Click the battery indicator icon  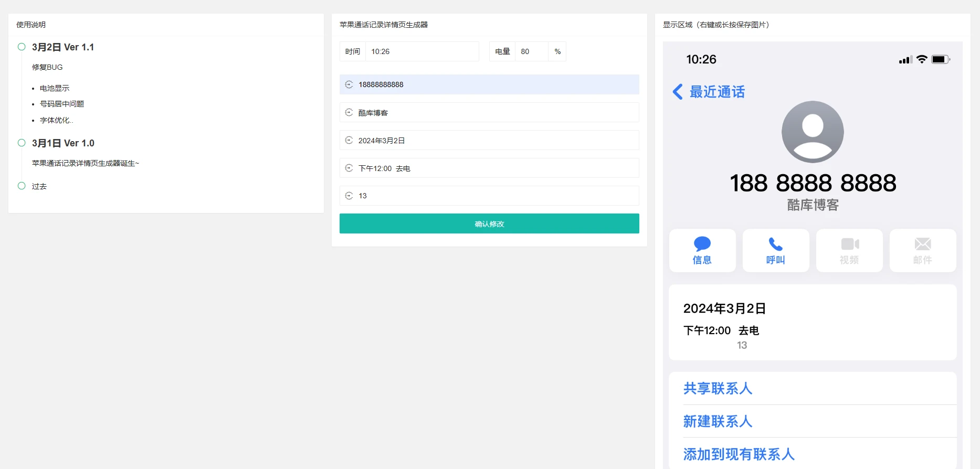tap(941, 59)
